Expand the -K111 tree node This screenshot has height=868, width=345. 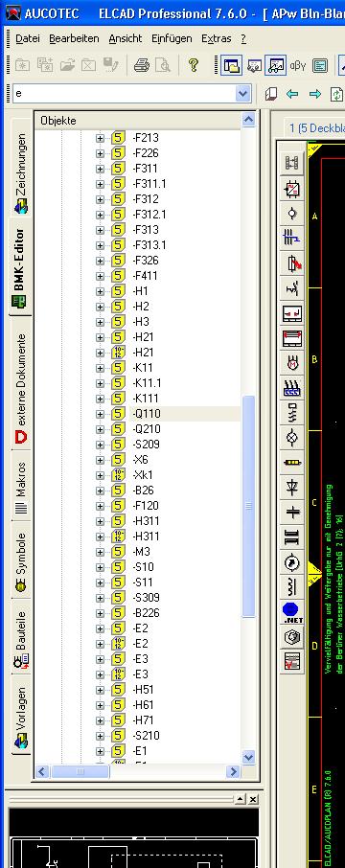(100, 399)
